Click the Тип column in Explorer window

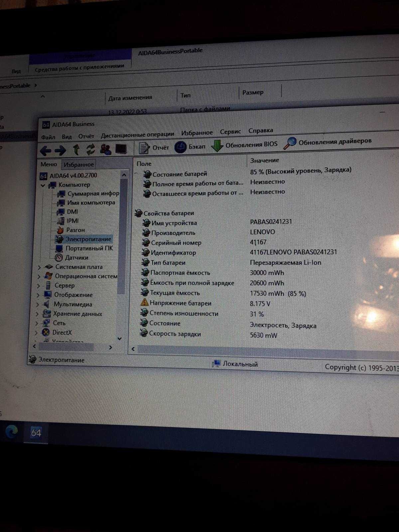[x=186, y=95]
